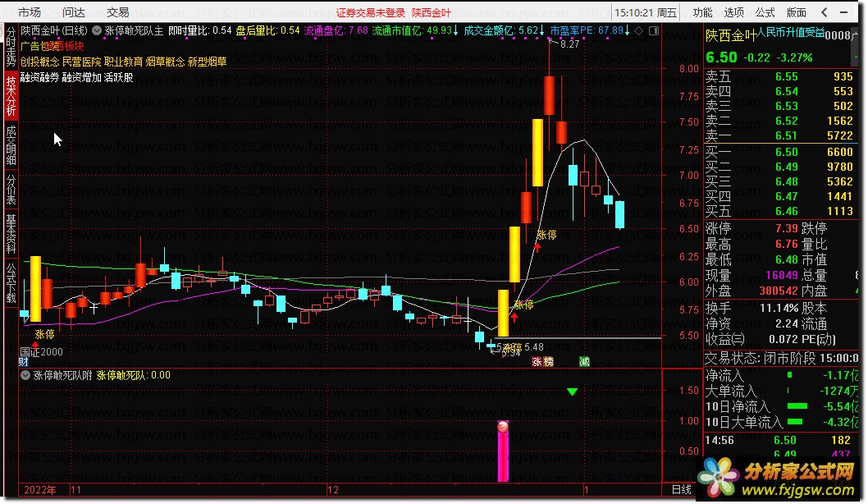Click the 烟草概念 concept tag

click(165, 62)
